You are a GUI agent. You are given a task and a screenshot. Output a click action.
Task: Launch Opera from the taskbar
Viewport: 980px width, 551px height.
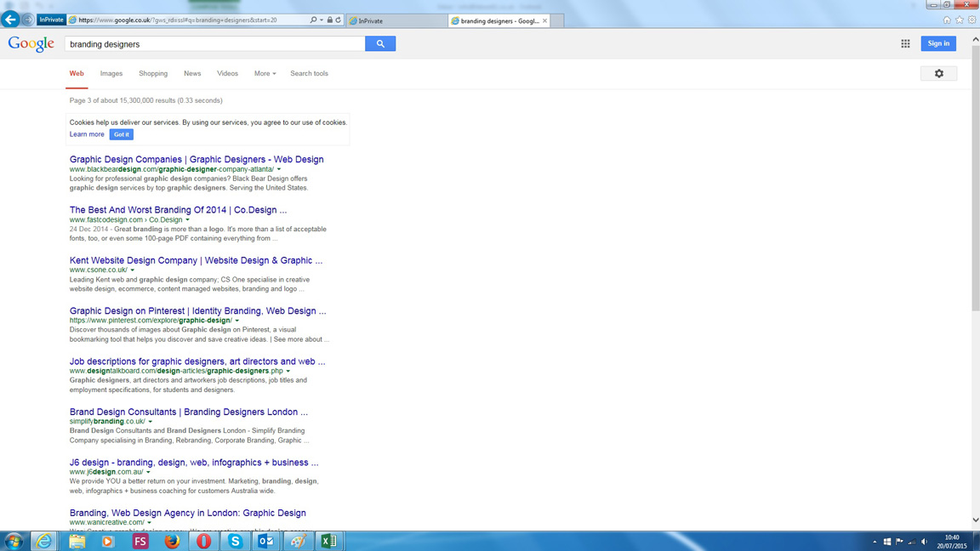(203, 541)
